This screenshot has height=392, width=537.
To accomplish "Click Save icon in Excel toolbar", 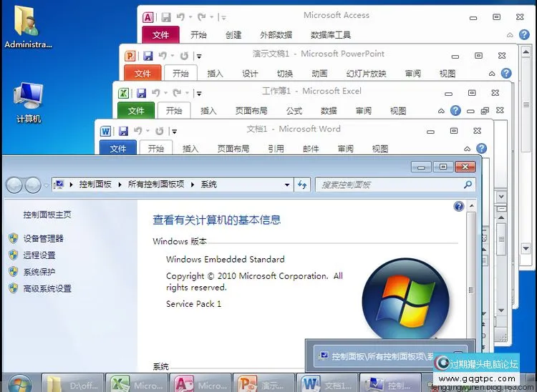I will coord(141,93).
